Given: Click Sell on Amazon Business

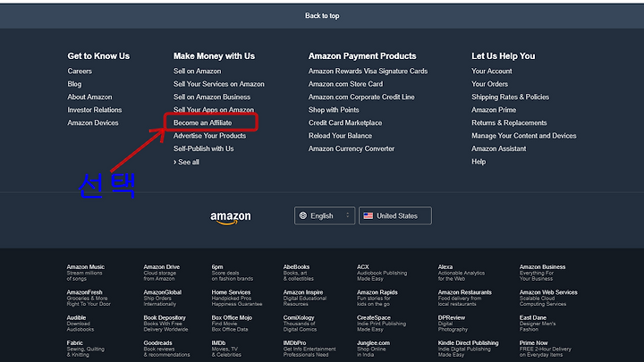Looking at the screenshot, I should (212, 97).
